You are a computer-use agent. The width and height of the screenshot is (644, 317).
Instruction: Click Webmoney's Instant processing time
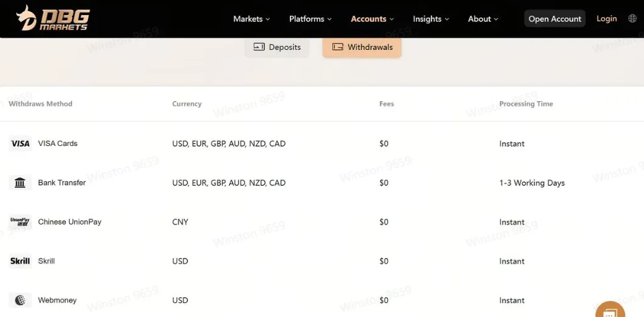pyautogui.click(x=512, y=301)
